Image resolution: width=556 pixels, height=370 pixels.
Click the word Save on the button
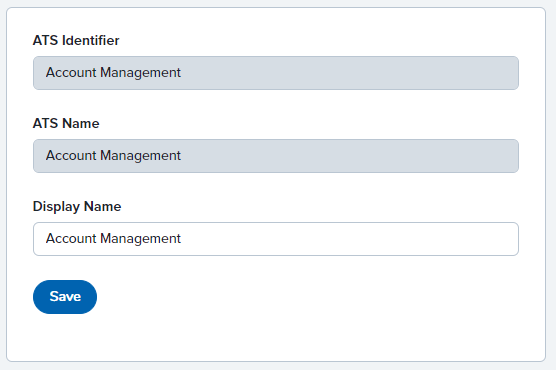coord(65,297)
